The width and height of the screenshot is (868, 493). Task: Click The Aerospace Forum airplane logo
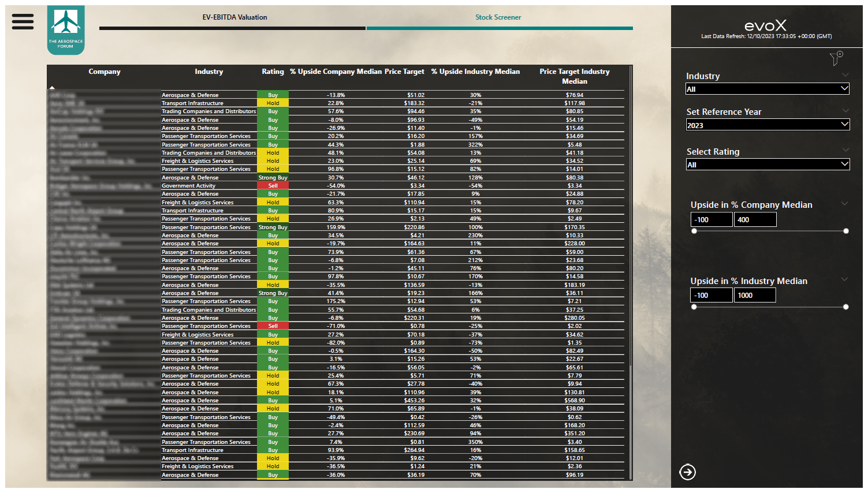66,30
